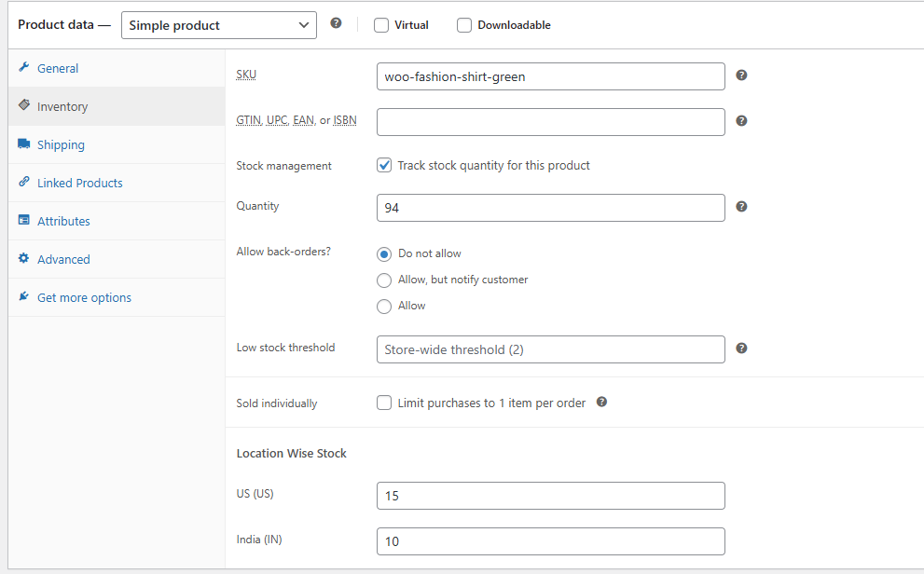Viewport: 924px width, 574px height.
Task: Click help icon next to GTIN field
Action: click(741, 121)
